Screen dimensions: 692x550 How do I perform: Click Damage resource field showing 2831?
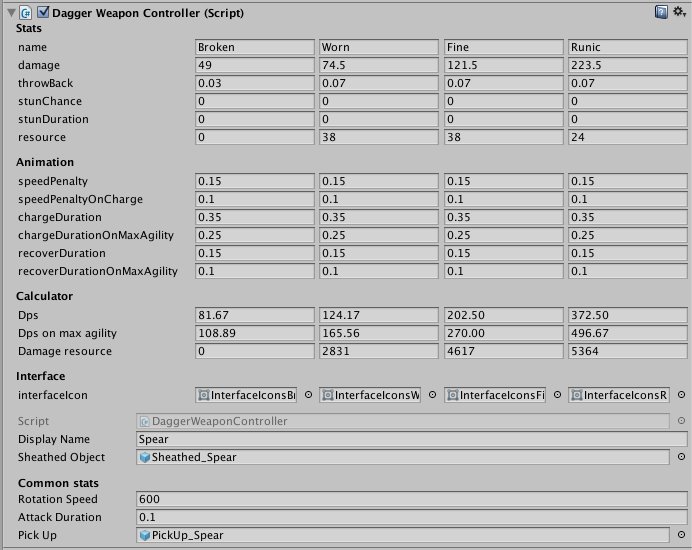(x=379, y=351)
